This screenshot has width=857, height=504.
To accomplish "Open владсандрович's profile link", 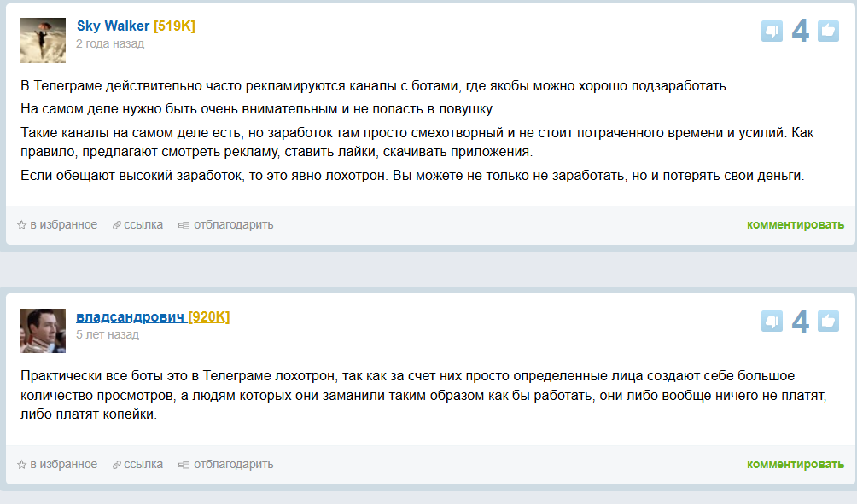I will click(x=130, y=317).
